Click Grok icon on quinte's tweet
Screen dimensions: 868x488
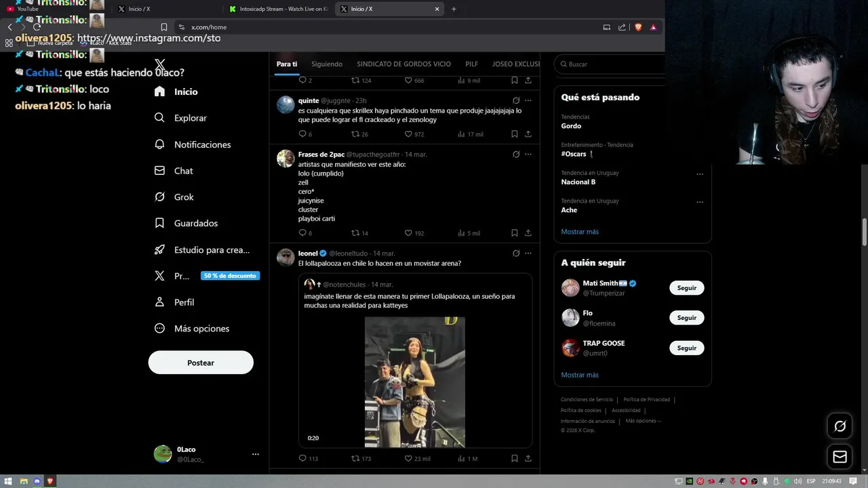[516, 100]
